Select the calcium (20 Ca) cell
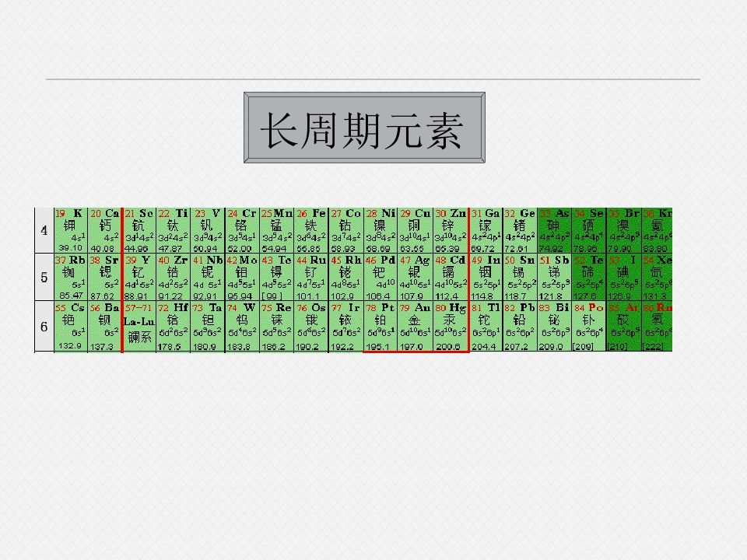This screenshot has width=747, height=560. pyautogui.click(x=105, y=230)
